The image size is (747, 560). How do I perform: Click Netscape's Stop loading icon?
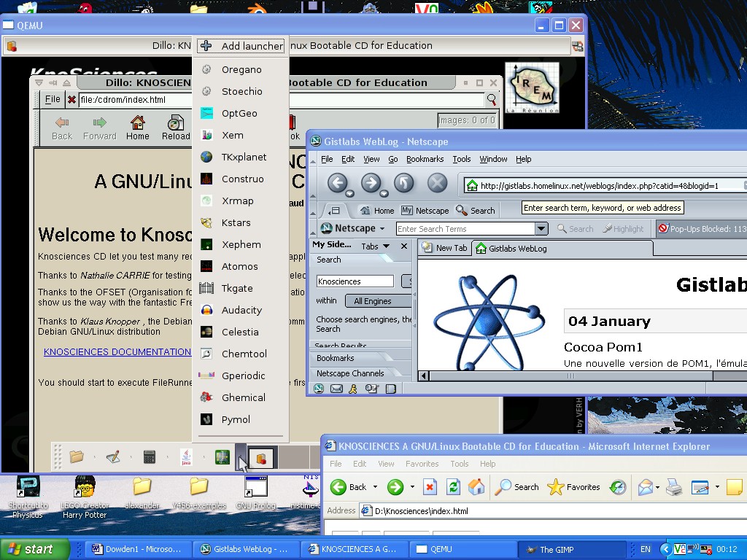coord(437,183)
